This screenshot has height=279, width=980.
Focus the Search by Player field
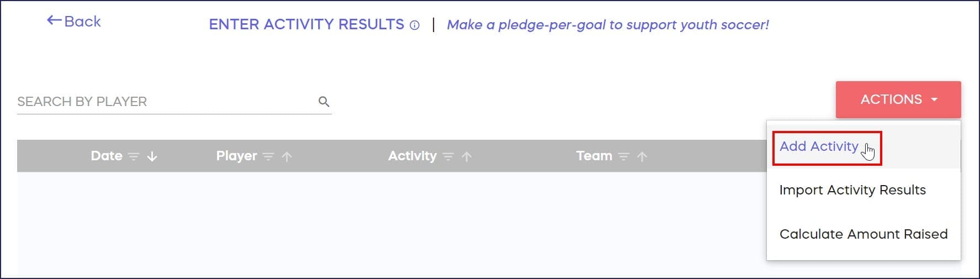pyautogui.click(x=165, y=102)
